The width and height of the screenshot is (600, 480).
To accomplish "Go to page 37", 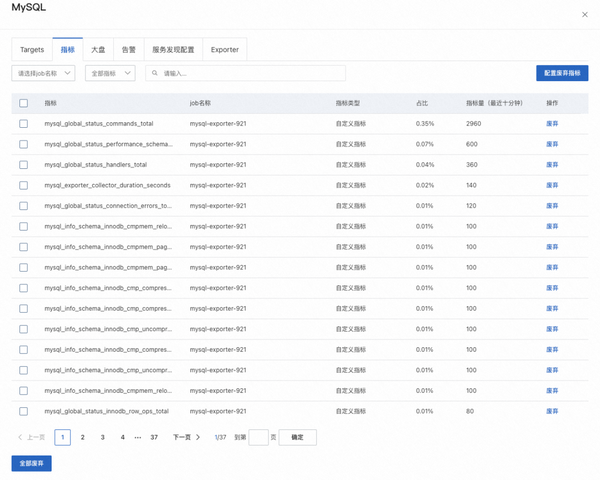I will click(x=154, y=437).
